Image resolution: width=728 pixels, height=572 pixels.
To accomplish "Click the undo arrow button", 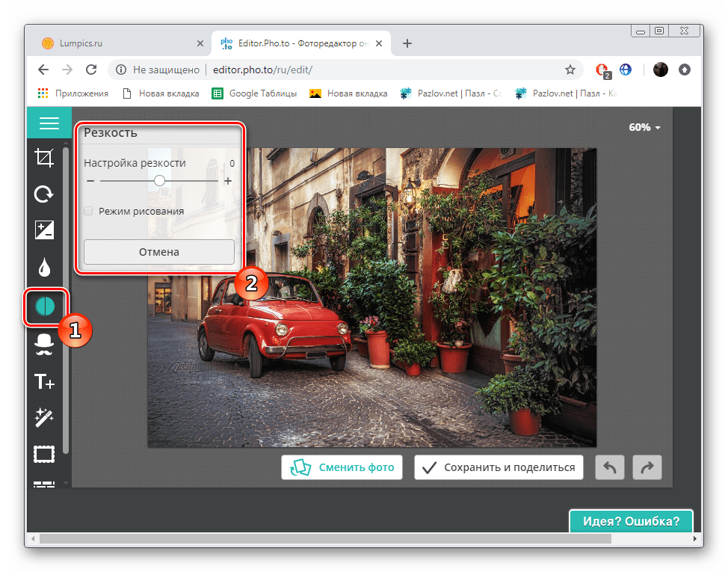I will tap(610, 467).
